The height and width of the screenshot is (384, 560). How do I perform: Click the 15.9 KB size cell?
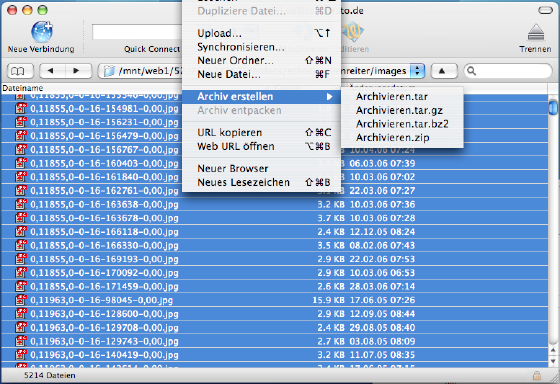329,300
